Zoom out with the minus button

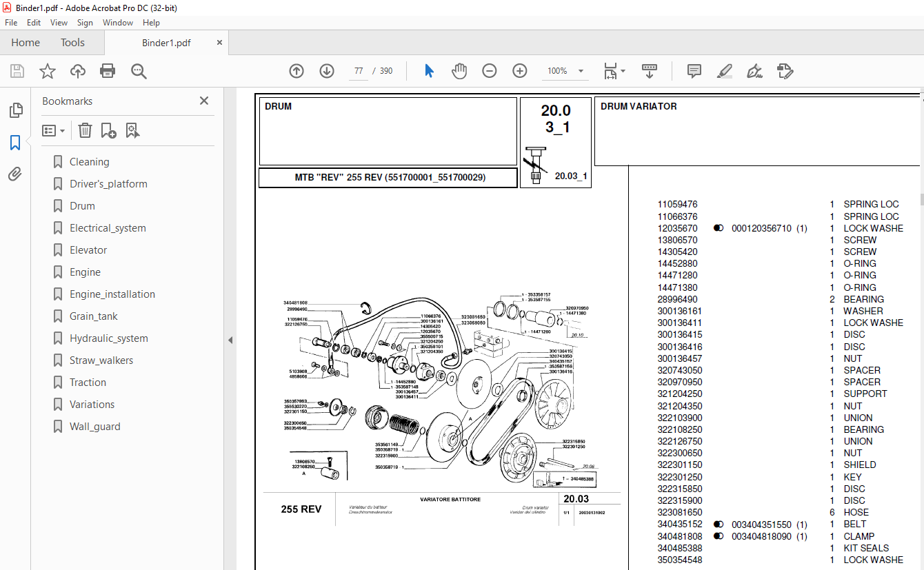490,71
